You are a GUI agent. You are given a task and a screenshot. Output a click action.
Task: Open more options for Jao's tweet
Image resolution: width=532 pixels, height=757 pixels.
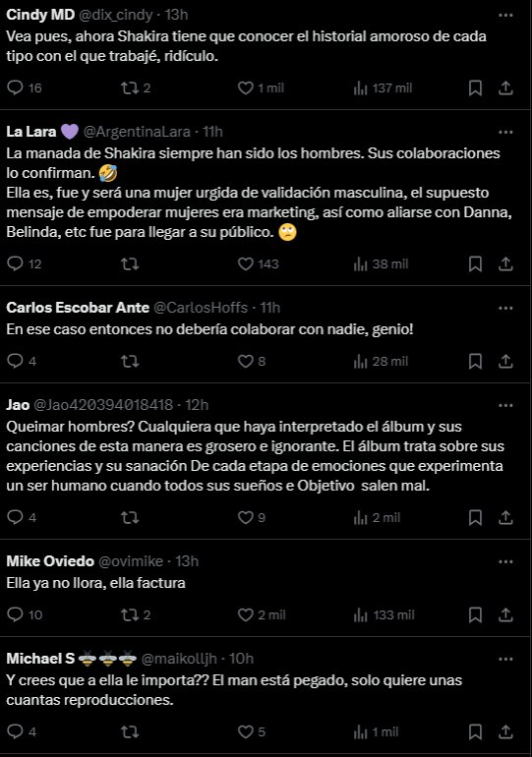[x=505, y=405]
